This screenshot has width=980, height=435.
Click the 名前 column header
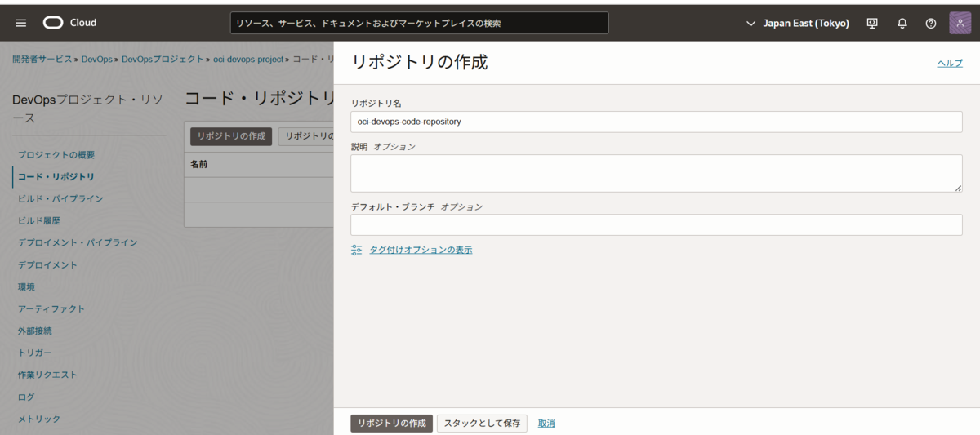click(199, 165)
